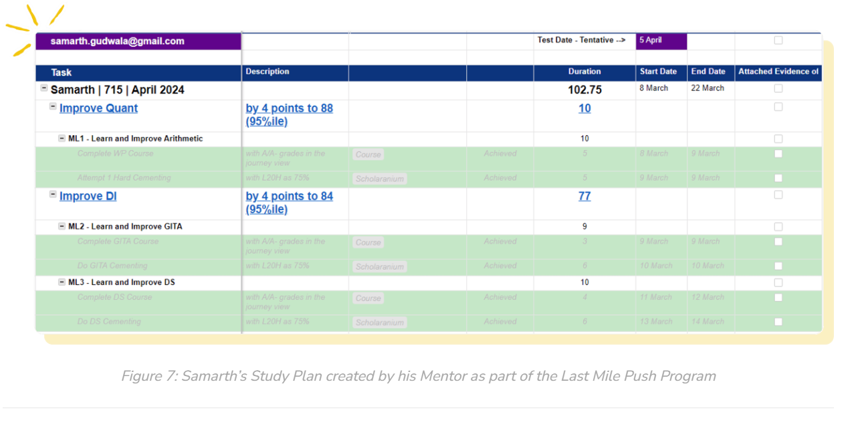Image resolution: width=868 pixels, height=445 pixels.
Task: Click the Course tag for Complete GITA Course
Action: [368, 242]
